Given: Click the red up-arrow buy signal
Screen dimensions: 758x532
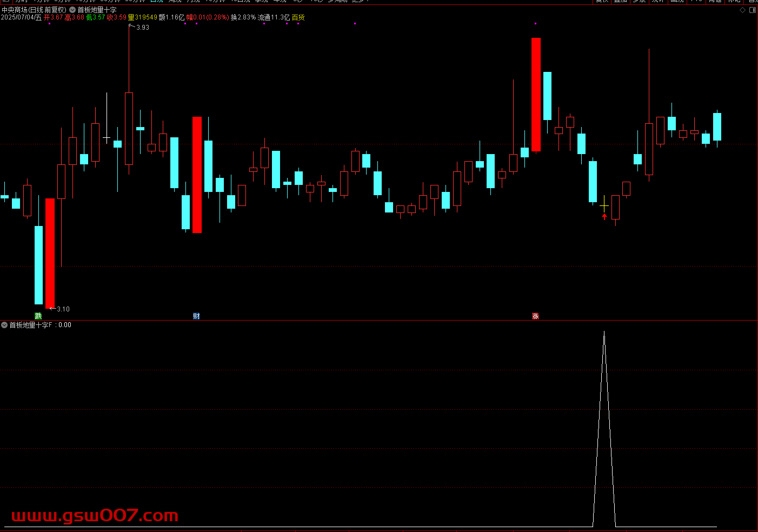Looking at the screenshot, I should (604, 217).
